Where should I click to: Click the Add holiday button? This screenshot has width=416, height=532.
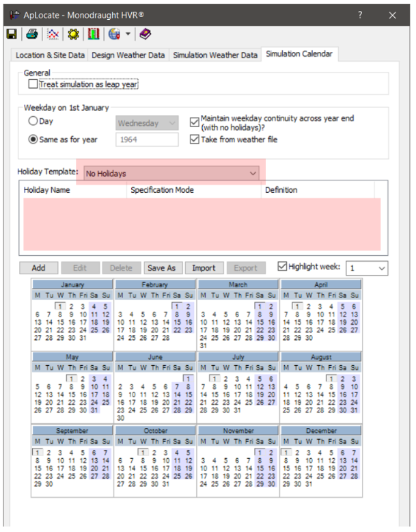[38, 268]
